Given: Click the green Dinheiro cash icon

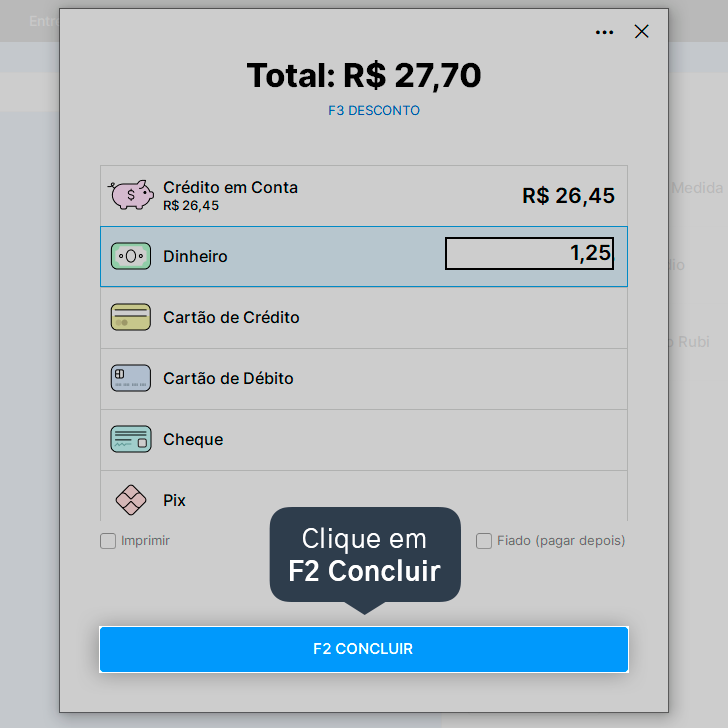Looking at the screenshot, I should pos(131,256).
